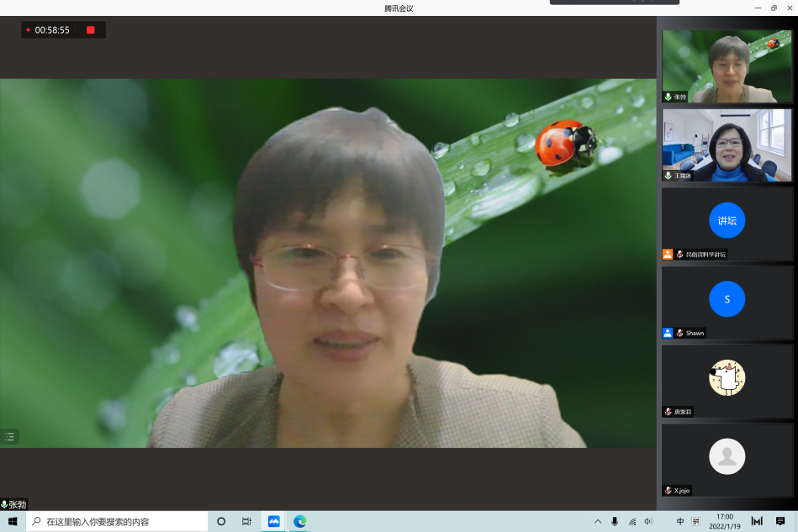Select Shawn's participant tile
This screenshot has height=532, width=798.
click(x=727, y=301)
